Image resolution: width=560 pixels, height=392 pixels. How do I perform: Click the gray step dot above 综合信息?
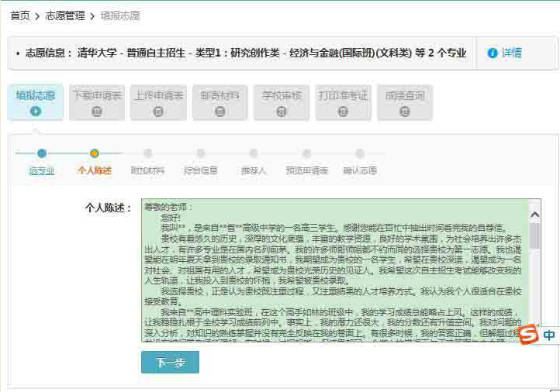tap(201, 153)
